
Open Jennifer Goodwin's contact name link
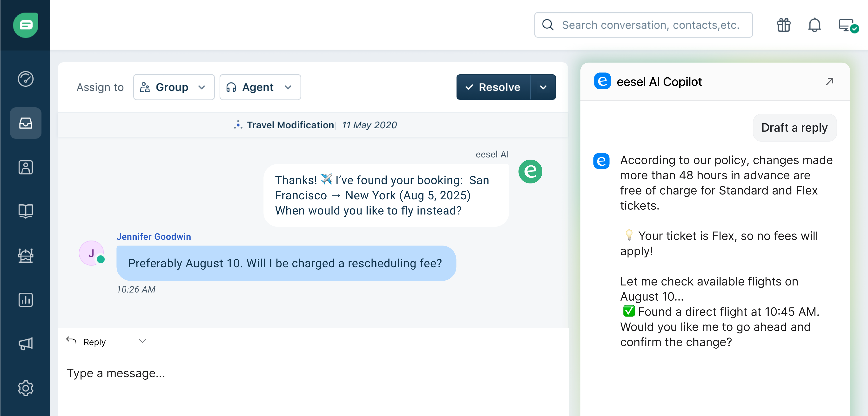(x=154, y=237)
